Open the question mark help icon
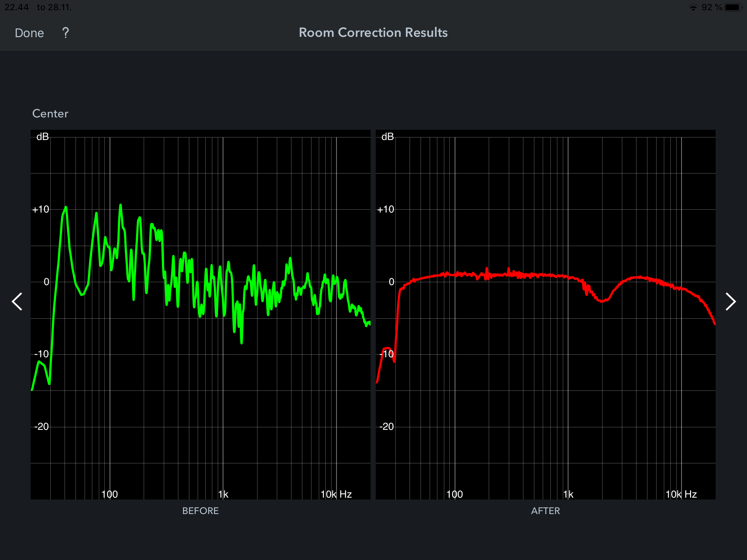This screenshot has height=560, width=747. click(x=66, y=33)
